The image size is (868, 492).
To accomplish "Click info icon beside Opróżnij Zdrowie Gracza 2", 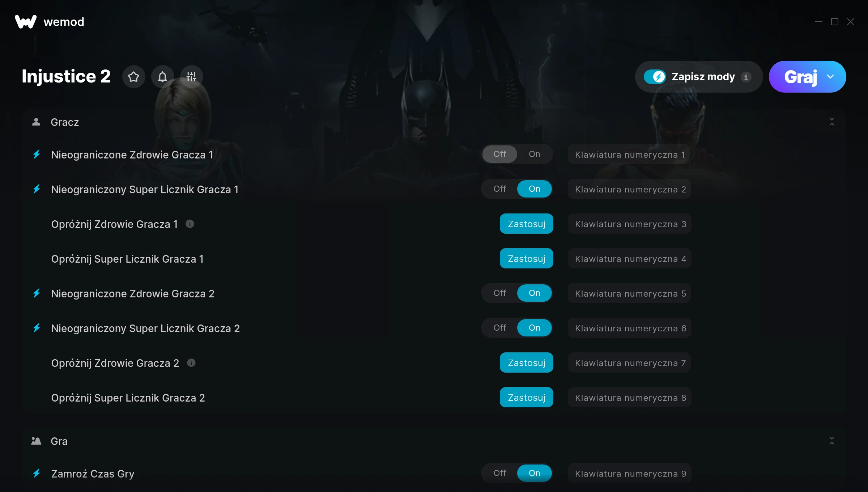I will (x=191, y=363).
